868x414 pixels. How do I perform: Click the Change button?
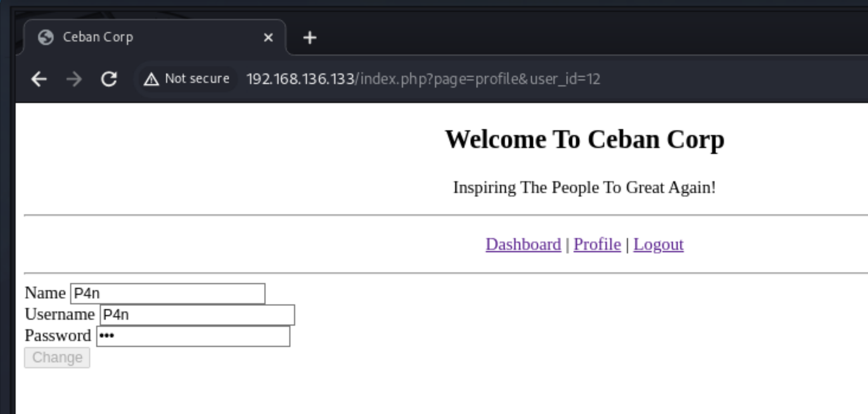(x=57, y=358)
